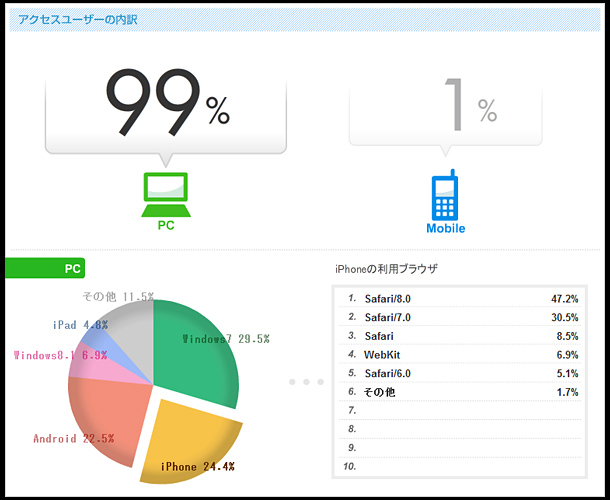This screenshot has height=500, width=610.
Task: Click the green PC laptop icon
Action: click(x=166, y=195)
